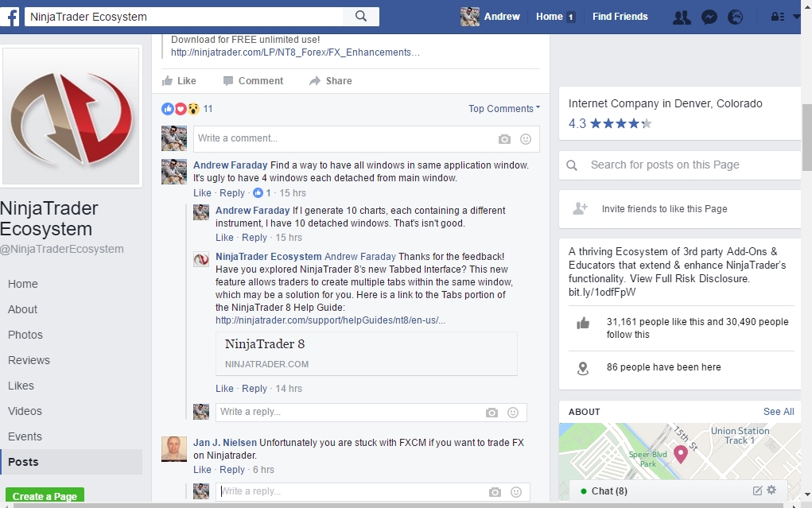The image size is (812, 508).
Task: Open the Messenger messages icon
Action: pyautogui.click(x=709, y=17)
